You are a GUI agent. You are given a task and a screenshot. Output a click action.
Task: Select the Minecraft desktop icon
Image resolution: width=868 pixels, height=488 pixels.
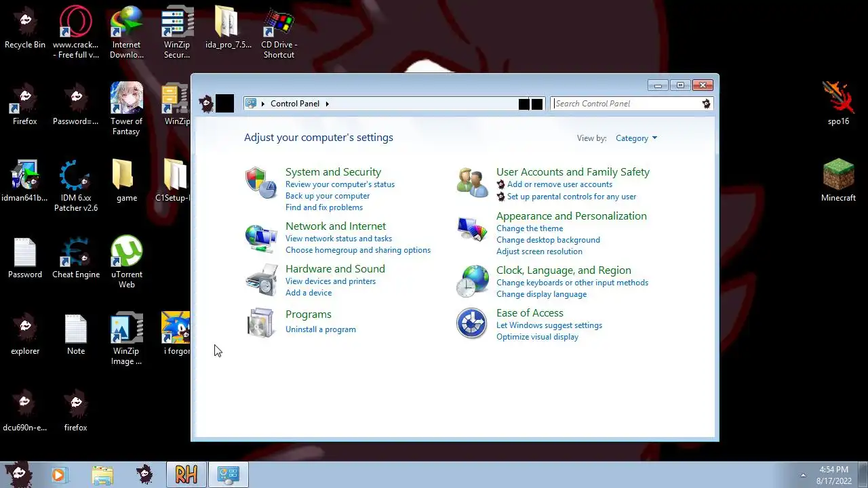click(839, 180)
